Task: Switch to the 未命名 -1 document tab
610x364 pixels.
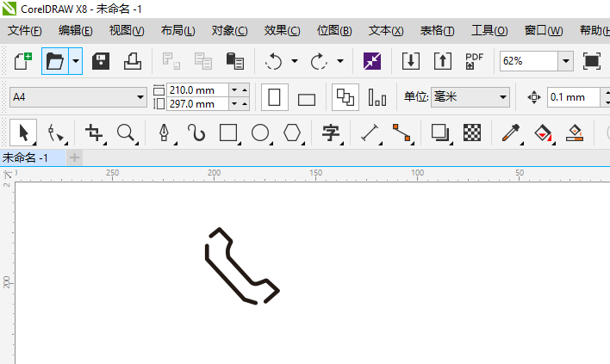Action: coord(33,157)
